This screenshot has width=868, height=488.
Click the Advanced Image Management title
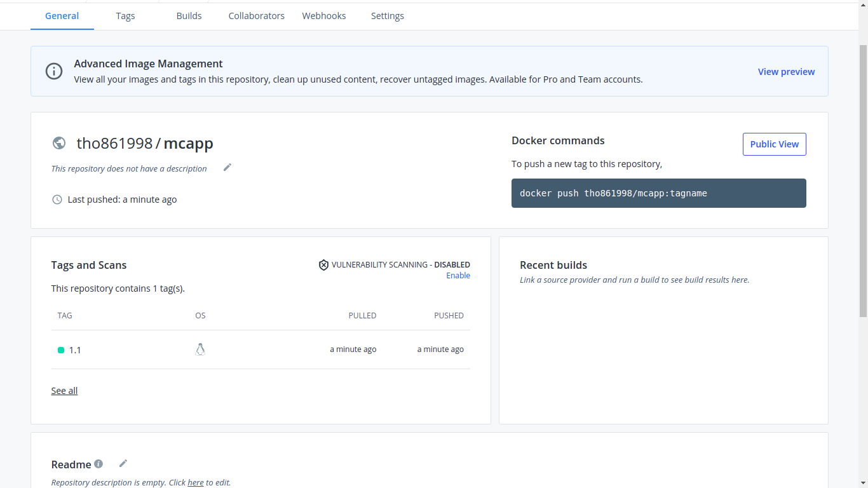tap(148, 64)
